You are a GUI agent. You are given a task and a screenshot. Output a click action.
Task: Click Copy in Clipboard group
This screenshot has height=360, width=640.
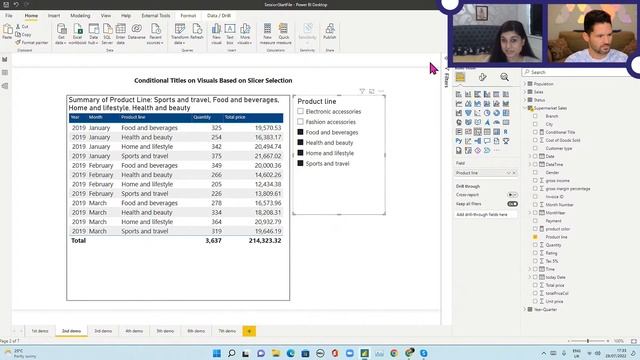[23, 35]
